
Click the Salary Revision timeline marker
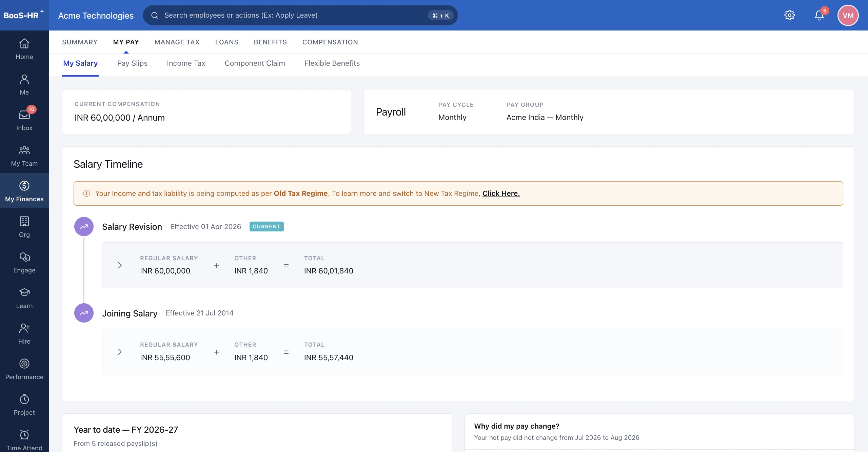point(84,226)
